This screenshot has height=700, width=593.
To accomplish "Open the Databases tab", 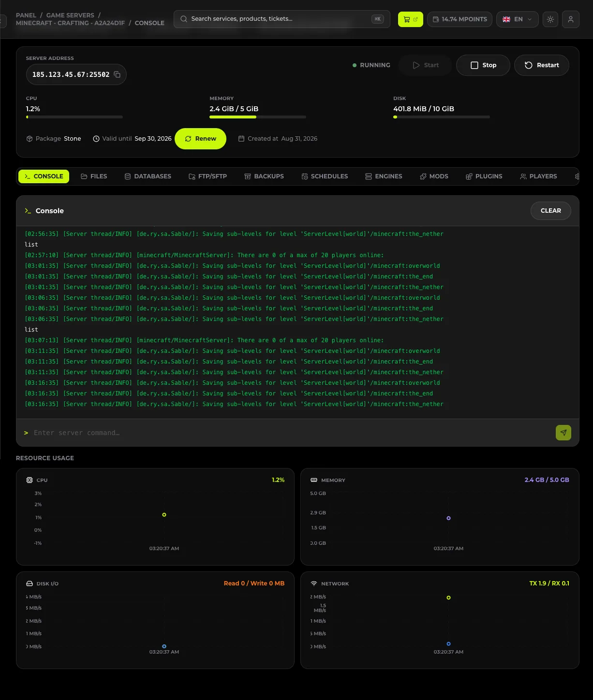I will click(148, 176).
